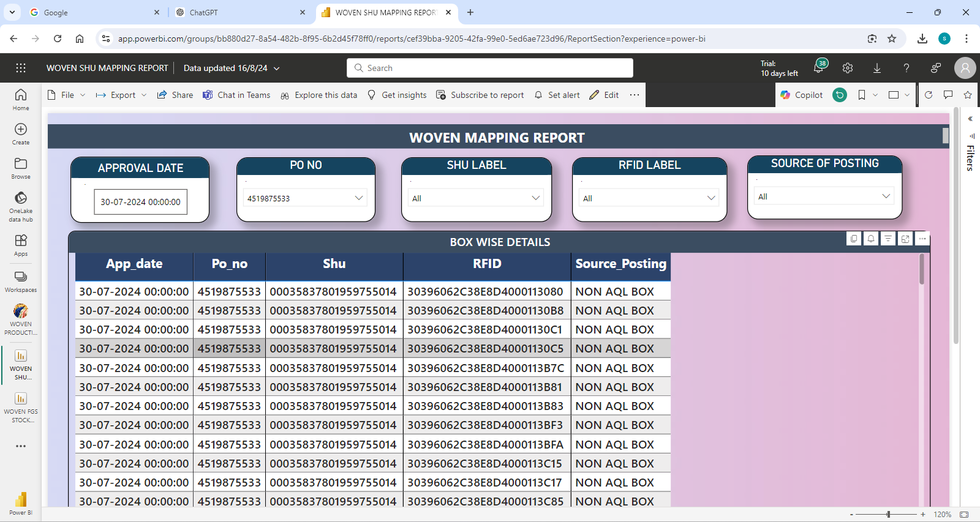The width and height of the screenshot is (980, 522).
Task: Open the Copilot pane
Action: (x=802, y=95)
